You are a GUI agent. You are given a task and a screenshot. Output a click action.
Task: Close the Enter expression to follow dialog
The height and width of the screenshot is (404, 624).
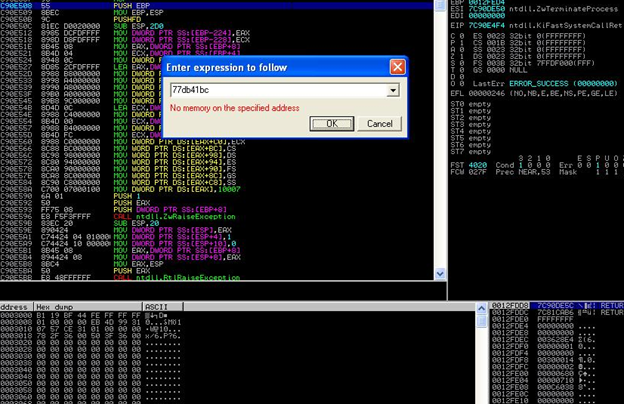[397, 67]
